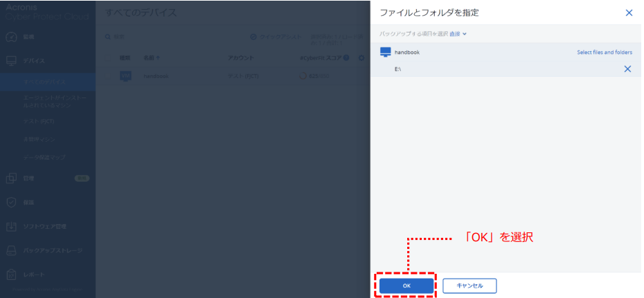Open the 管理 icon in sidebar
This screenshot has width=644, height=298.
click(11, 178)
